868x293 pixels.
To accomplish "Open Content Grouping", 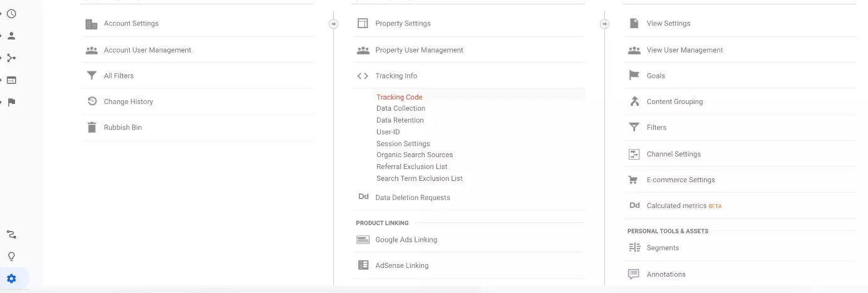I will tap(674, 101).
